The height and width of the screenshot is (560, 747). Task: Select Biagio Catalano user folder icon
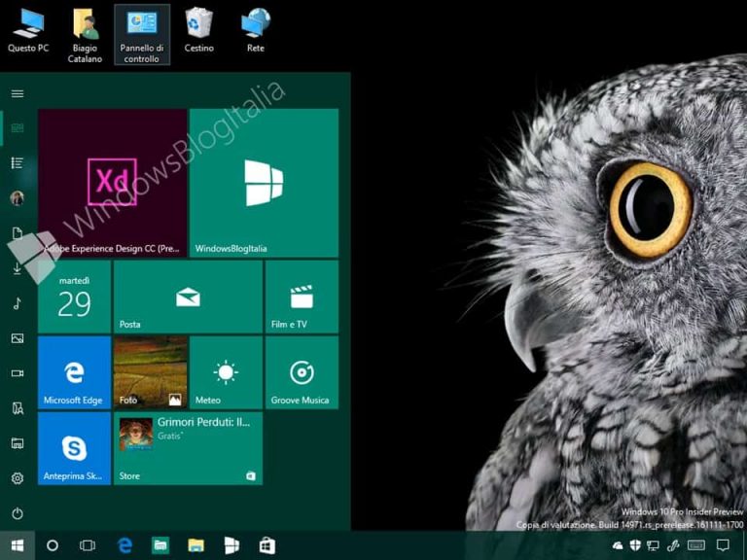pos(85,36)
